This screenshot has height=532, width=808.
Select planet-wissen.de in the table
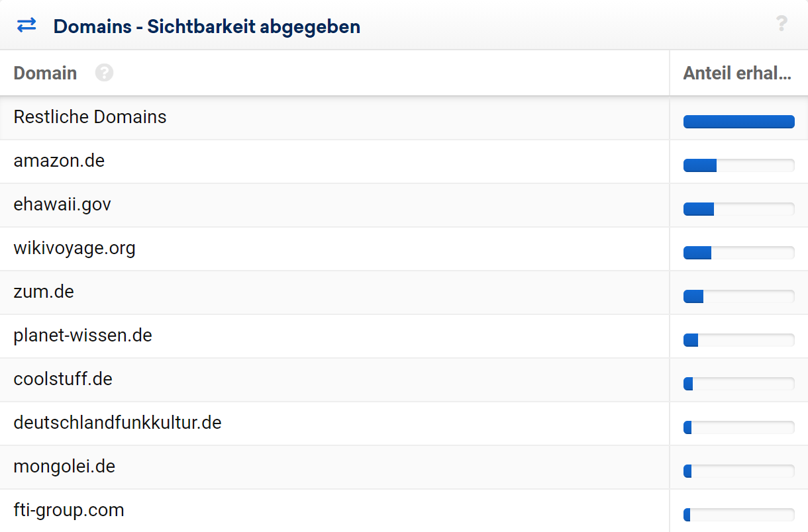point(83,335)
